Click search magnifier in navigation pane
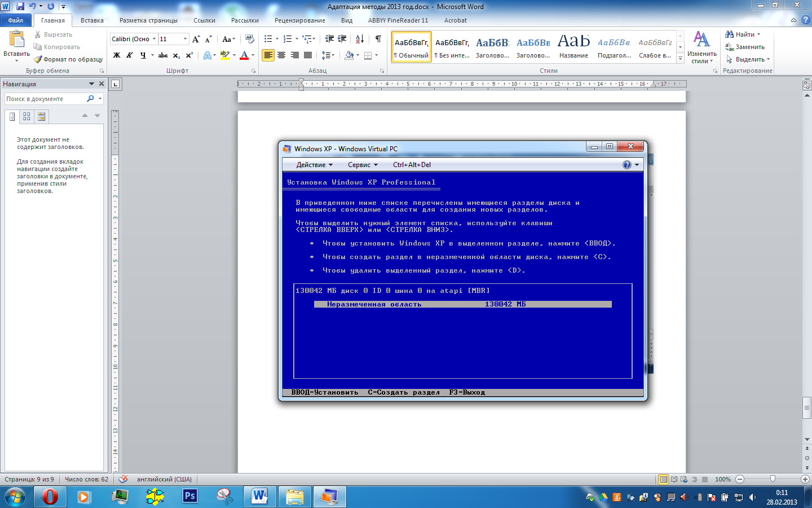This screenshot has height=508, width=812. tap(90, 99)
